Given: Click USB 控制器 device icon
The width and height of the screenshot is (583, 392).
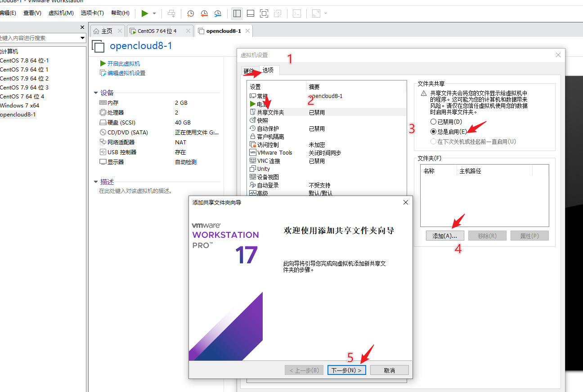Looking at the screenshot, I should (103, 152).
